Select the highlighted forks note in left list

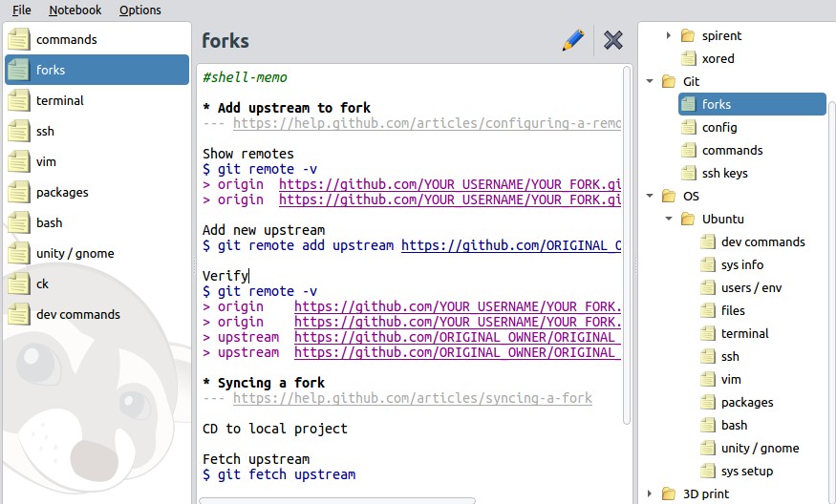tap(97, 70)
